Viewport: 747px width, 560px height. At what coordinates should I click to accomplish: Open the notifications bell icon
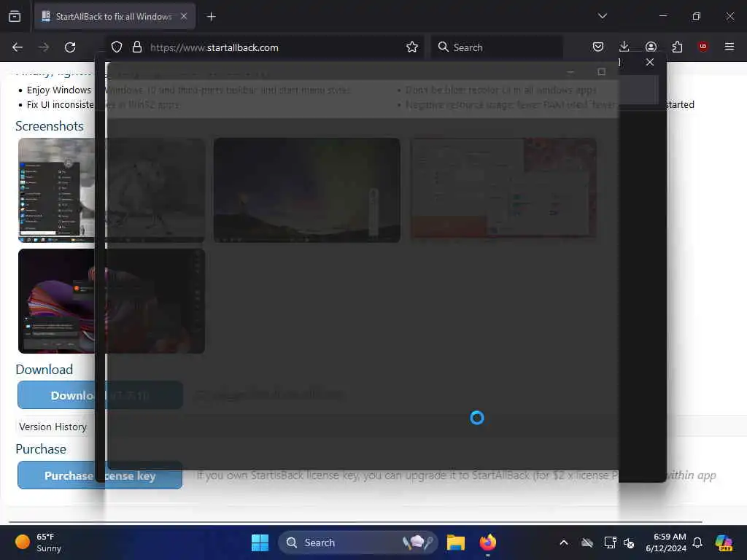pos(697,542)
